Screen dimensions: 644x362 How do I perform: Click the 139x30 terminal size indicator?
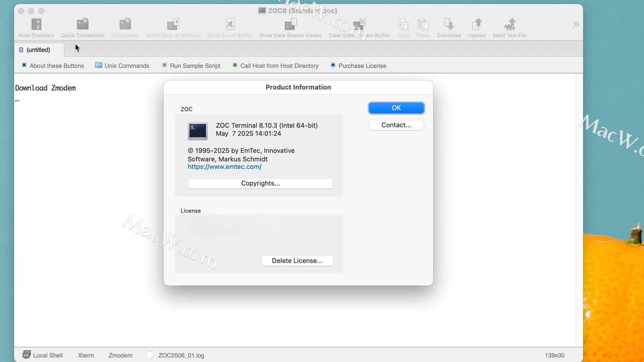tap(554, 355)
